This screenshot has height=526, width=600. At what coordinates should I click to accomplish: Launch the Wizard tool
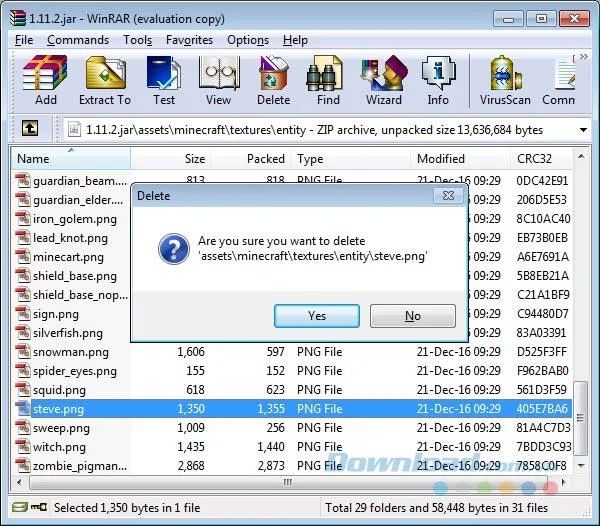(x=384, y=80)
